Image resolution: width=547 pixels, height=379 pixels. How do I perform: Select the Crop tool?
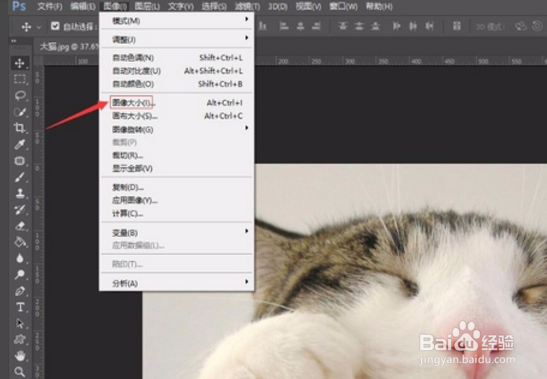point(20,128)
